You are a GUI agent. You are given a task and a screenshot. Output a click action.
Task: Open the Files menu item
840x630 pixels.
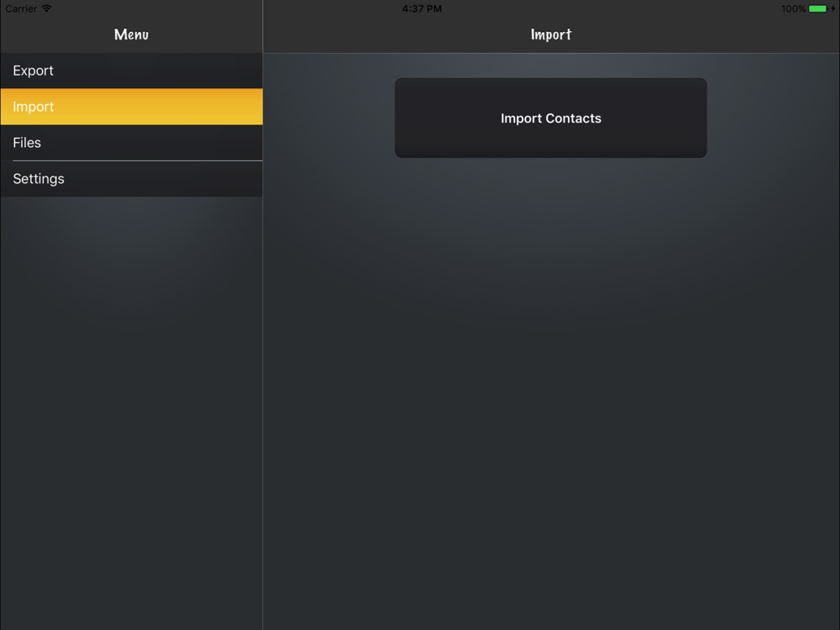(131, 143)
